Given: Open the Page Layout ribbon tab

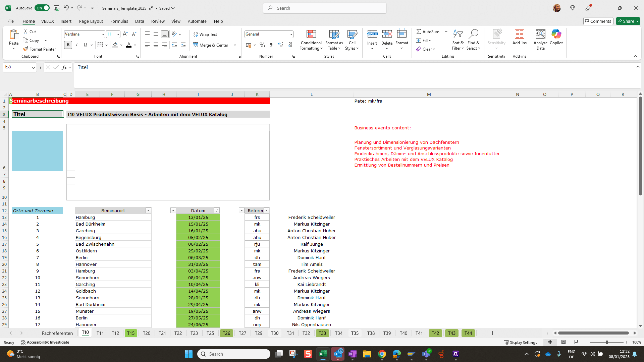Looking at the screenshot, I should point(91,21).
